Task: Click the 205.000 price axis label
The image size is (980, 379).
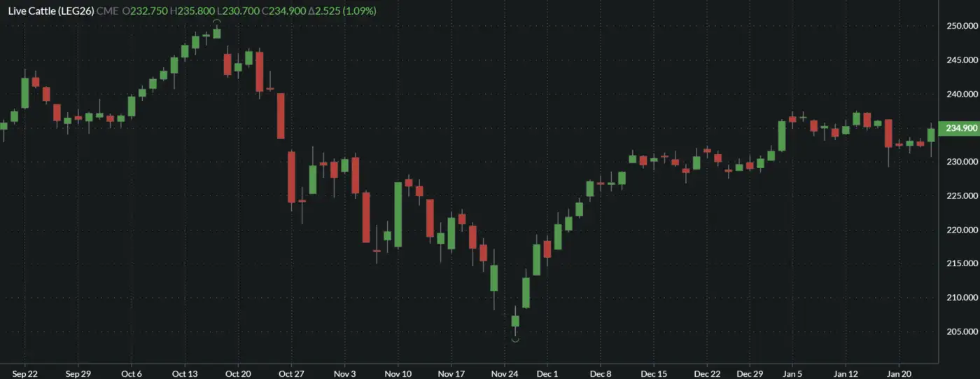Action: coord(962,331)
